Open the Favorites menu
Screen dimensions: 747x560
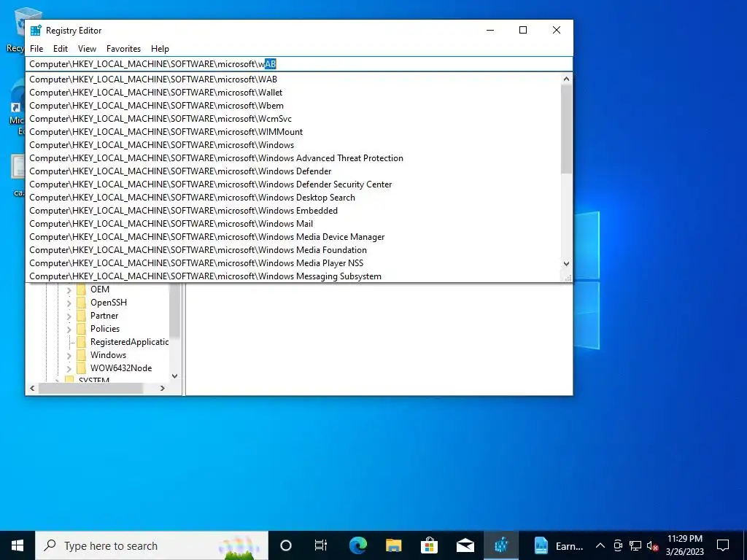(x=123, y=49)
